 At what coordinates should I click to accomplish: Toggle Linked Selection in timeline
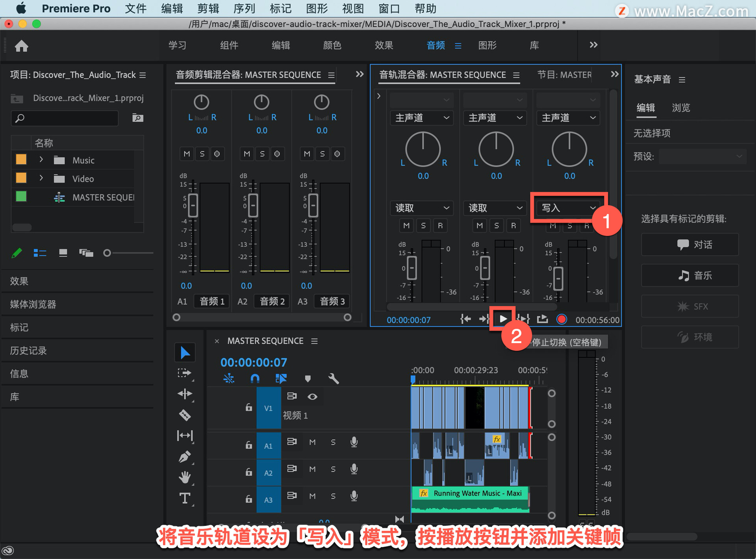point(281,379)
